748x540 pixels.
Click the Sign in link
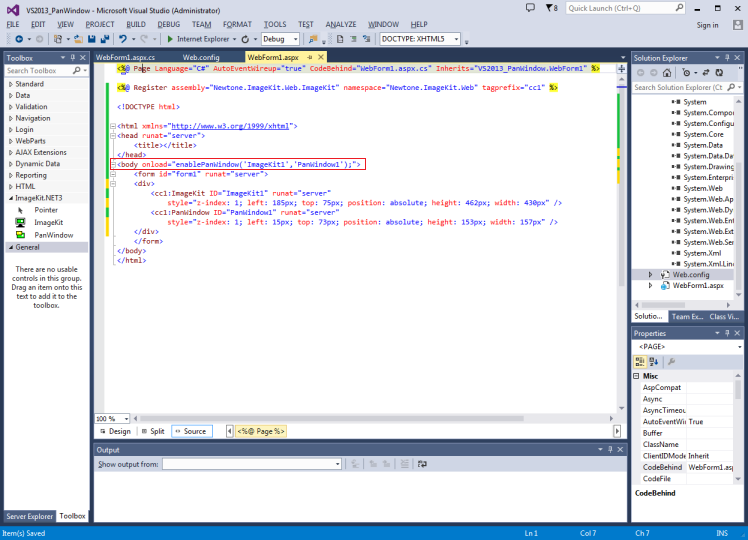point(707,25)
